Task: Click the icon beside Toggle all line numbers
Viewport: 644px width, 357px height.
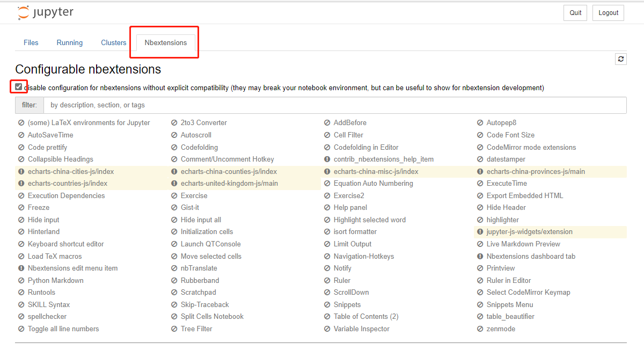Action: (x=21, y=329)
